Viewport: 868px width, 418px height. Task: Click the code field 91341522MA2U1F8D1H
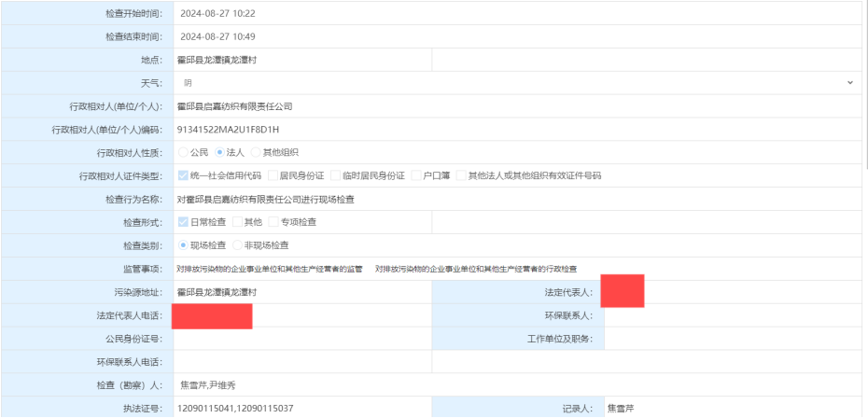(x=518, y=130)
